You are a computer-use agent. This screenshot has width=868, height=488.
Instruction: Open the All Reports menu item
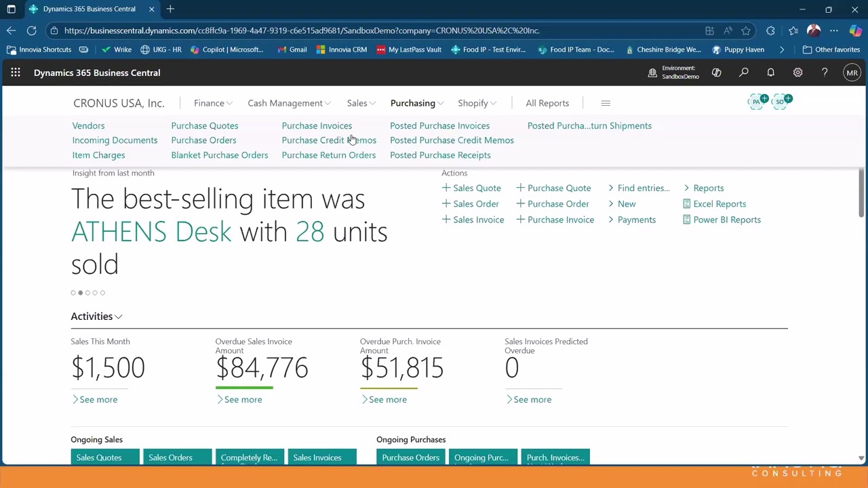547,103
